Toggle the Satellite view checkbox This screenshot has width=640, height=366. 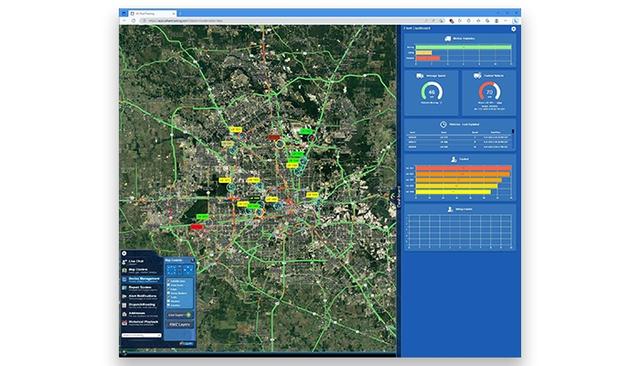(168, 281)
